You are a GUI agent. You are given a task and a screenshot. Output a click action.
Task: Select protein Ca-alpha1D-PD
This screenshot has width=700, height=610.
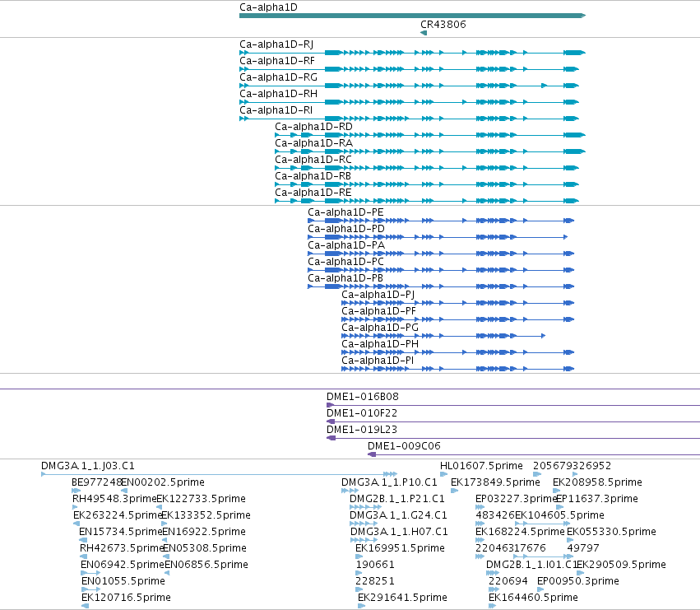pos(438,237)
